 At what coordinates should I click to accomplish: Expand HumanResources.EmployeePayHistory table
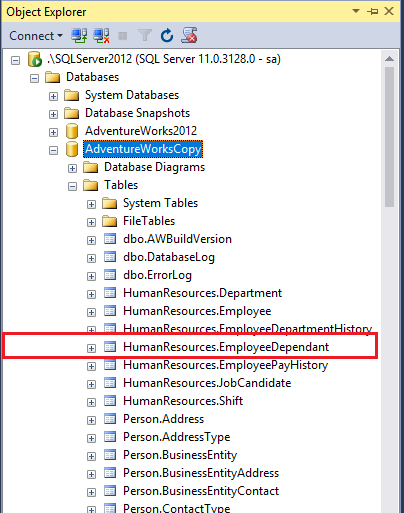click(91, 366)
